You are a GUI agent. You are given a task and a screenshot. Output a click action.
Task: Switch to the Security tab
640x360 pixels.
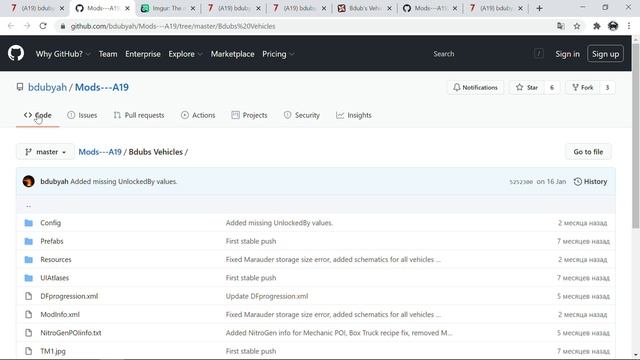coord(302,115)
